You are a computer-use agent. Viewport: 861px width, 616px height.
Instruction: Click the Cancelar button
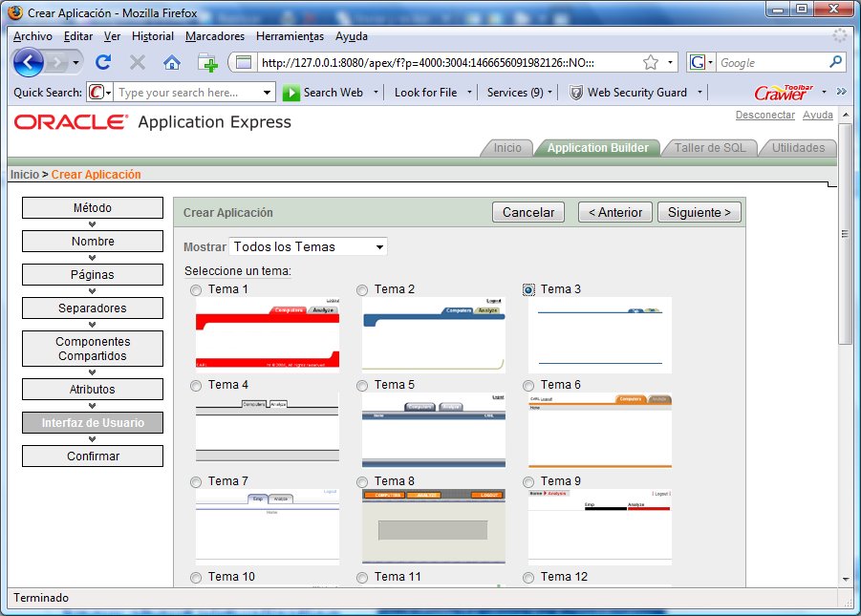click(x=528, y=212)
